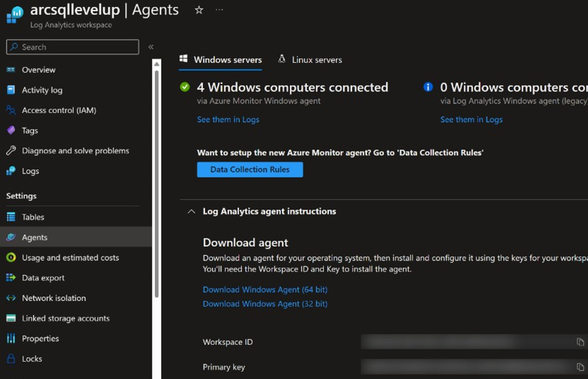Favorite the workspace with the star icon

pyautogui.click(x=199, y=10)
